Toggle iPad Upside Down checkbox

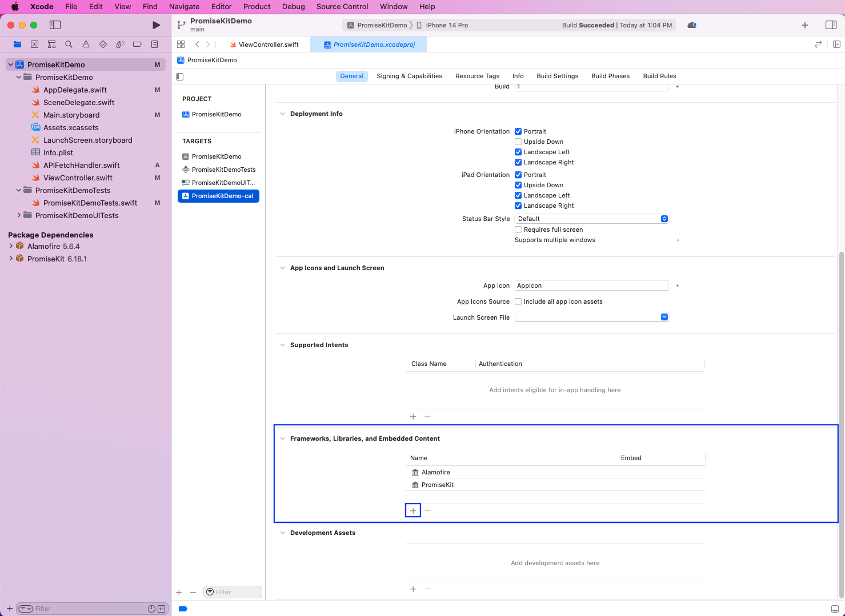click(518, 185)
